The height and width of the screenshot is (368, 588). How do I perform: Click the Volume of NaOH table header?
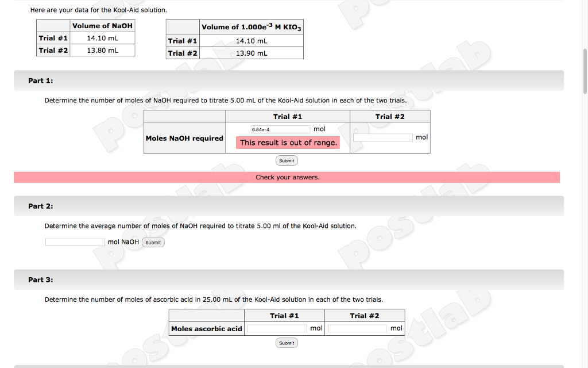coord(102,25)
